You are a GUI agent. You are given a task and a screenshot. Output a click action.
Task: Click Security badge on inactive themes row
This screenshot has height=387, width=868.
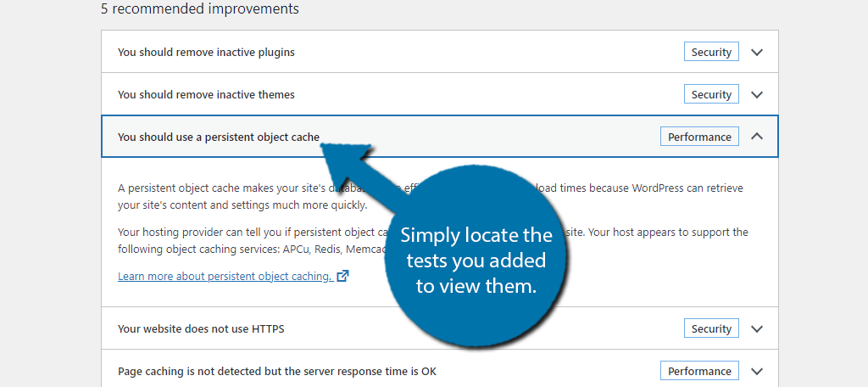pyautogui.click(x=711, y=94)
